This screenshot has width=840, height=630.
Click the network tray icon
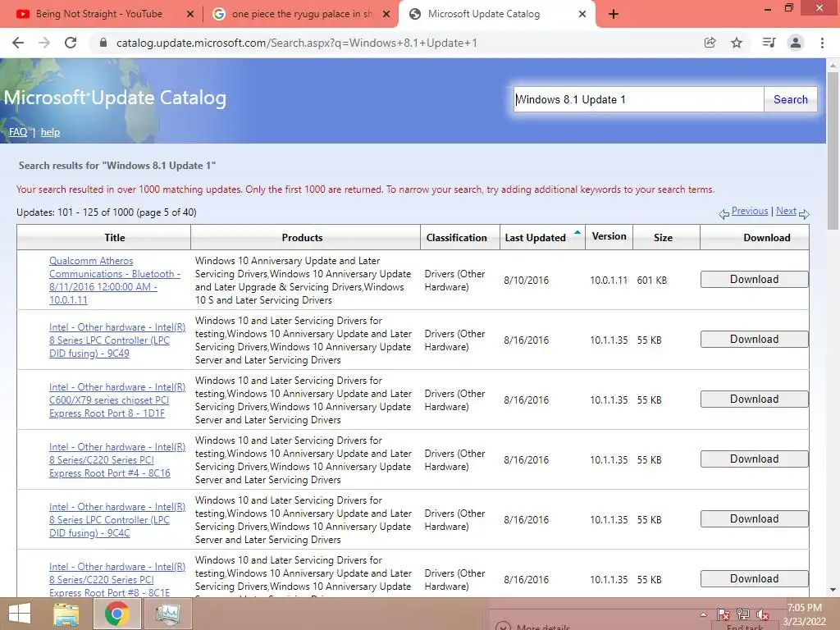point(743,614)
